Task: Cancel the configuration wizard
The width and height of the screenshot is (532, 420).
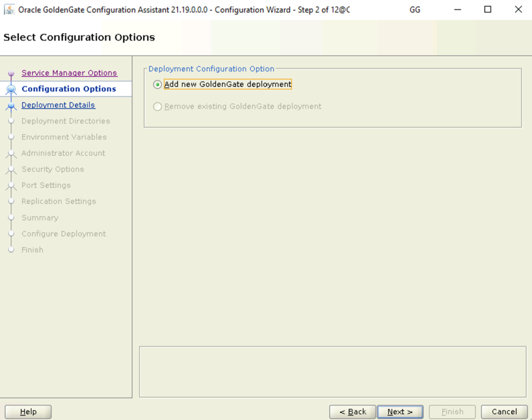Action: pyautogui.click(x=504, y=412)
